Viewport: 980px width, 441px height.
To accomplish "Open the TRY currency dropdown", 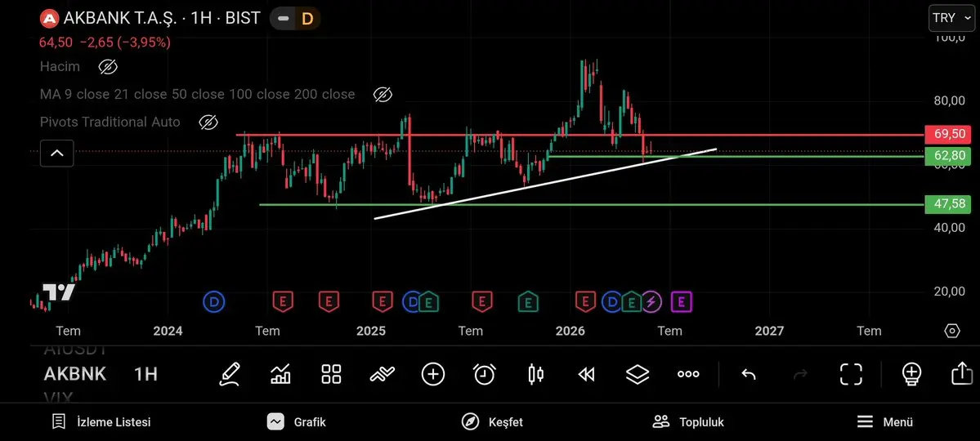I will click(x=951, y=18).
